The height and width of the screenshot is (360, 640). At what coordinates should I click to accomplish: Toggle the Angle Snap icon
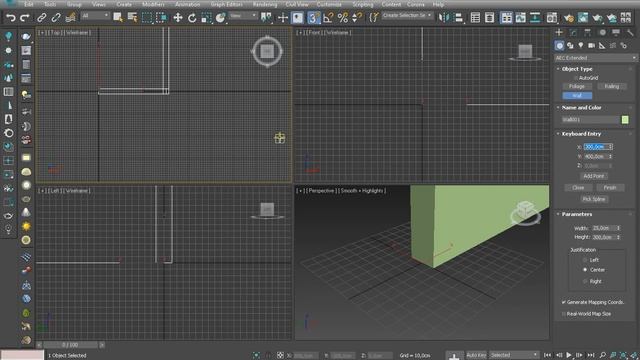click(328, 17)
